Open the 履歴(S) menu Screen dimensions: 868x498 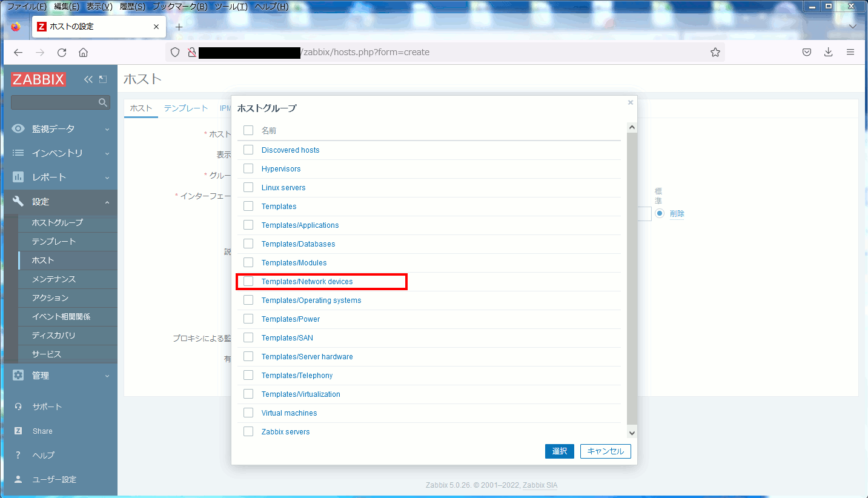point(132,7)
